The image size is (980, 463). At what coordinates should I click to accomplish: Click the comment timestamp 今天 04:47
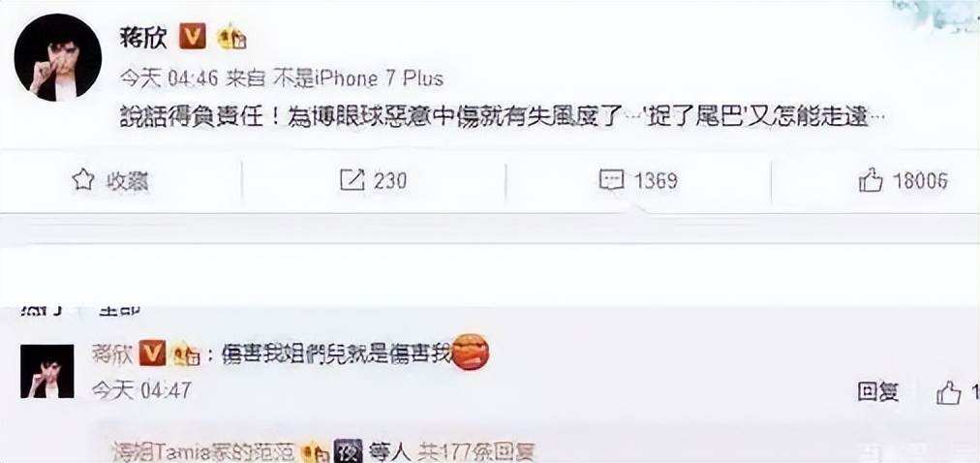(x=141, y=390)
